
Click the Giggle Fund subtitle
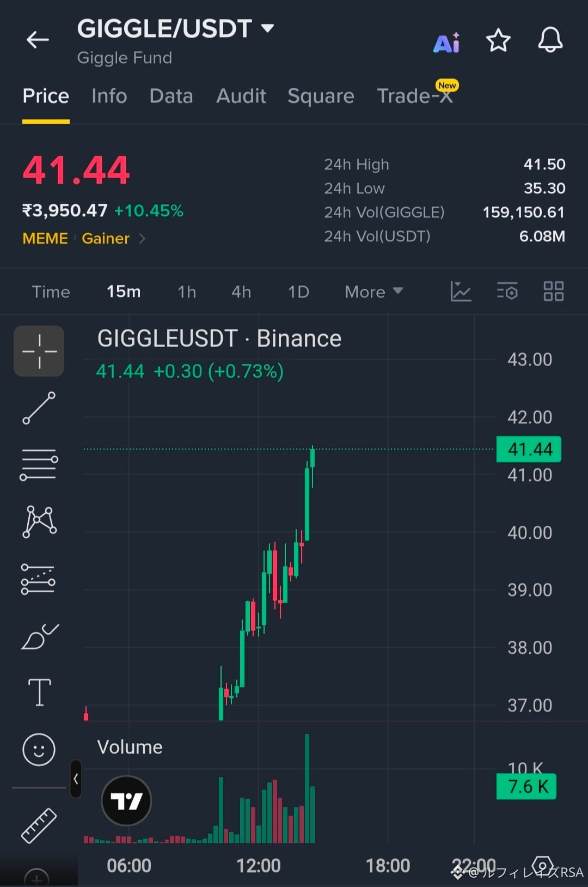(x=125, y=58)
